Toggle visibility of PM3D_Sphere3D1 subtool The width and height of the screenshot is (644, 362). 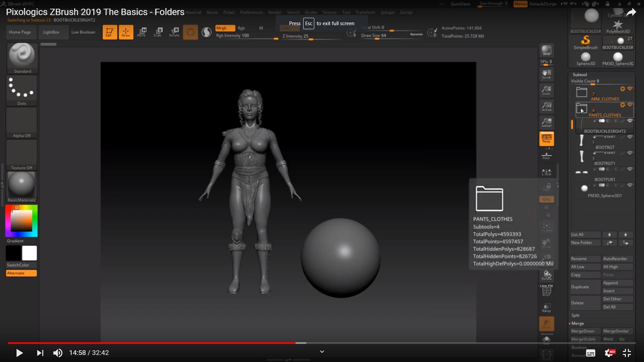pos(630,185)
